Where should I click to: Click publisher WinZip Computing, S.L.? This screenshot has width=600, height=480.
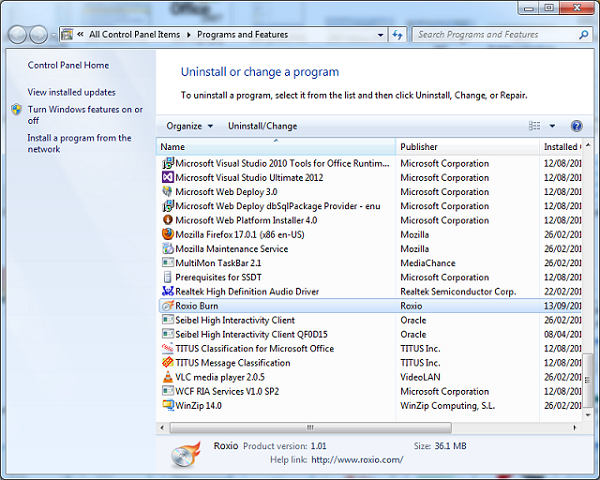(x=447, y=405)
